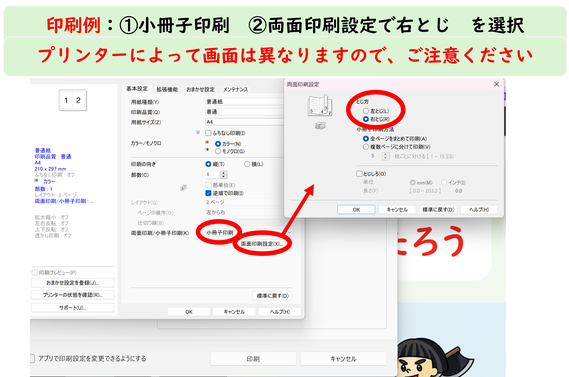Click the small stacked-pages icon under booklet preview
The width and height of the screenshot is (569, 377).
click(x=320, y=126)
